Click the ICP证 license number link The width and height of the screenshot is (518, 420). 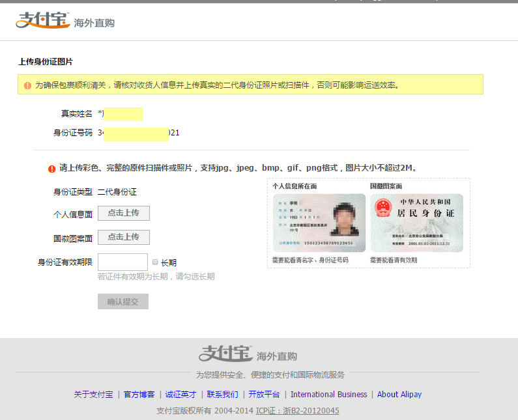297,411
